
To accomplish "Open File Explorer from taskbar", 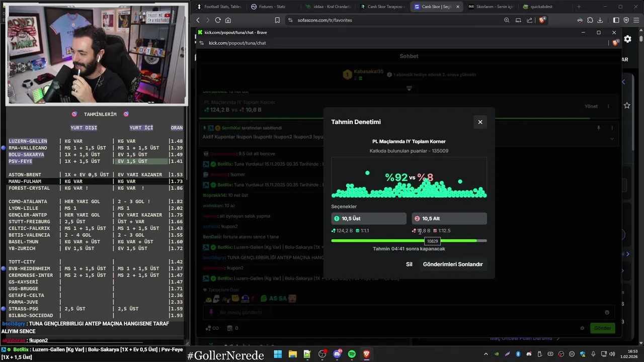I will [x=292, y=354].
